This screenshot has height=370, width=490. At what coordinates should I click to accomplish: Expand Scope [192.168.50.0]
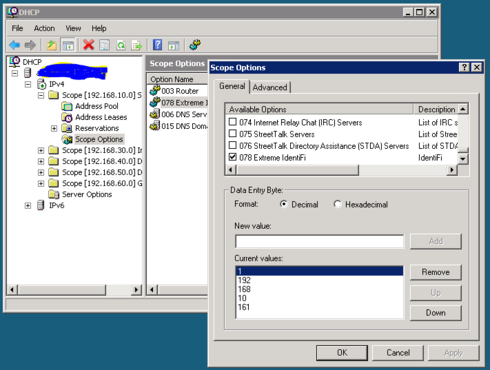(x=41, y=172)
